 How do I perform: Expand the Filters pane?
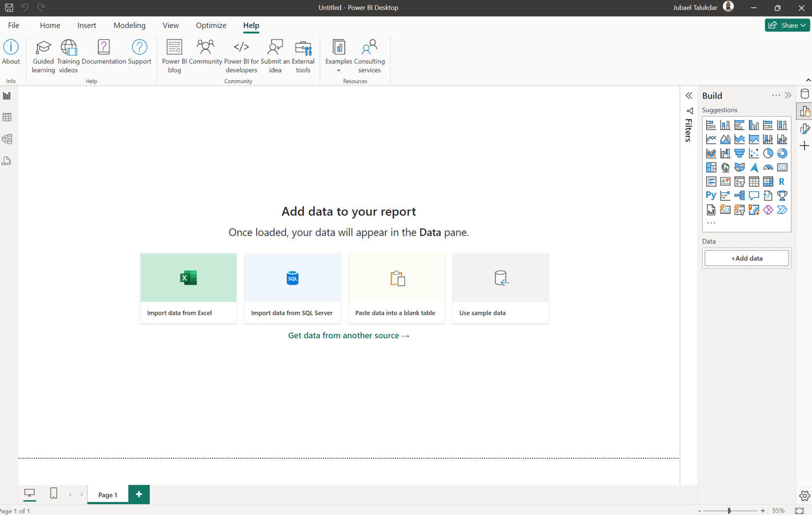coord(689,96)
